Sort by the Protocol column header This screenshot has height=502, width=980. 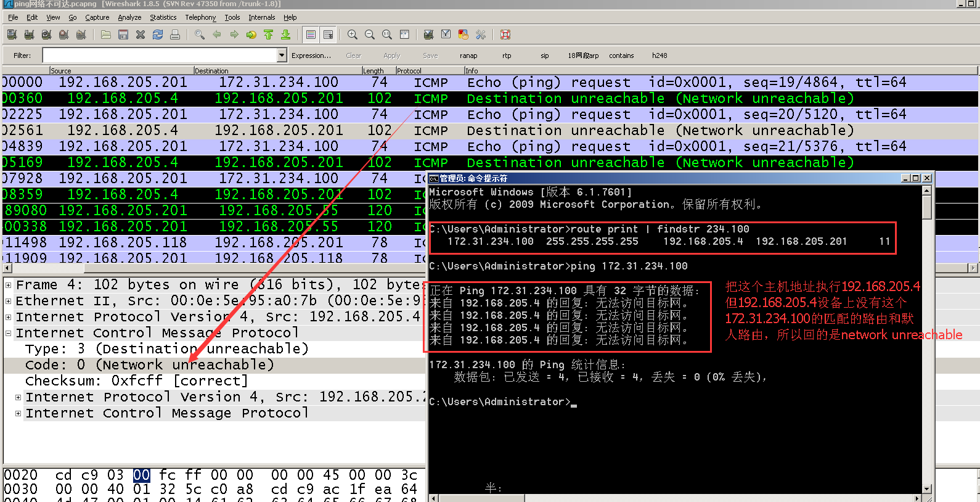pyautogui.click(x=430, y=70)
